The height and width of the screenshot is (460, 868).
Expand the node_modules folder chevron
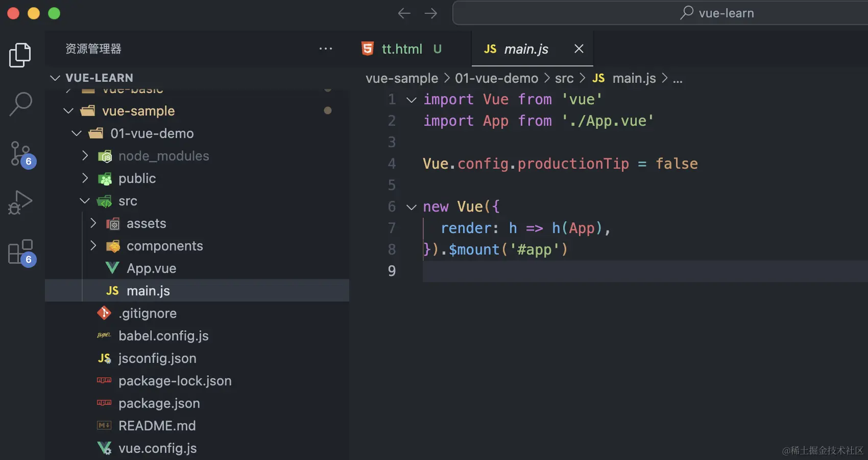point(85,156)
